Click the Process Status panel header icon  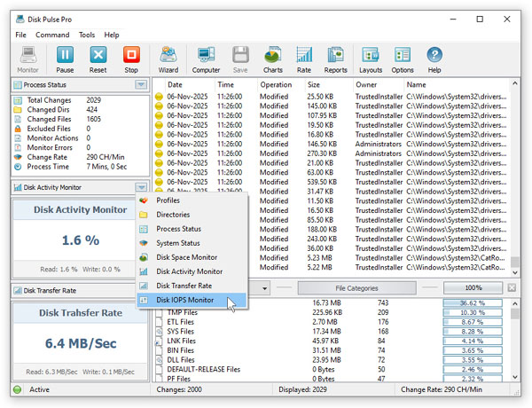click(x=18, y=85)
